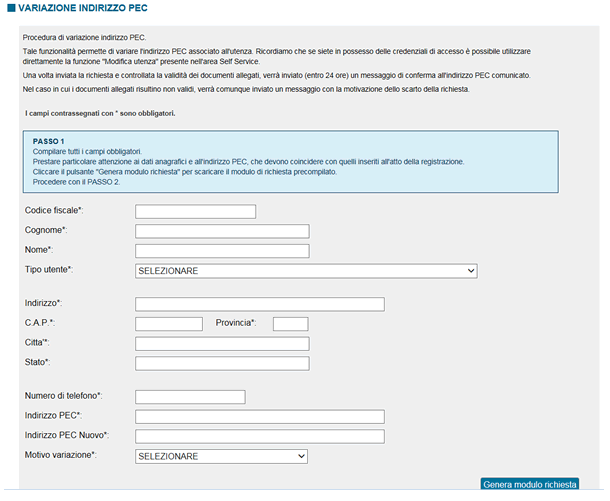Image resolution: width=610 pixels, height=501 pixels.
Task: Click the Indirizzo PEC input field
Action: click(260, 417)
